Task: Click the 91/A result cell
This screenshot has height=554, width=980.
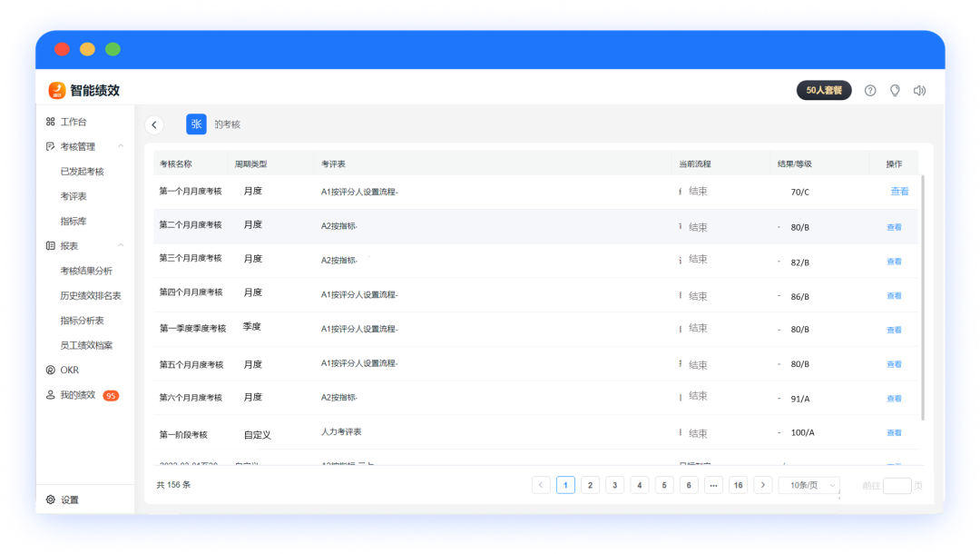Action: point(800,399)
